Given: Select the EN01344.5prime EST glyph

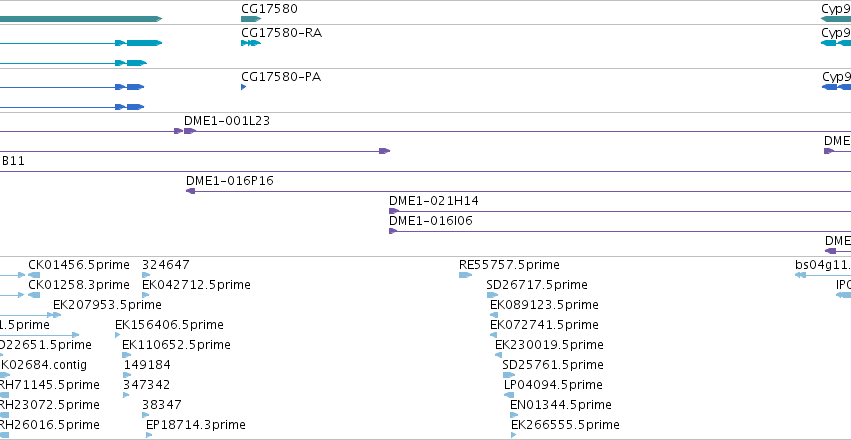Looking at the screenshot, I should [514, 415].
